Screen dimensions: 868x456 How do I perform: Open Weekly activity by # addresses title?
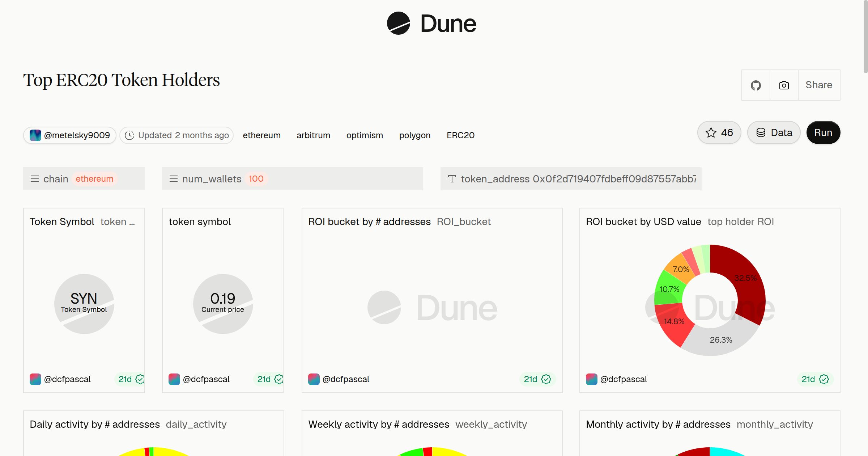[379, 425]
